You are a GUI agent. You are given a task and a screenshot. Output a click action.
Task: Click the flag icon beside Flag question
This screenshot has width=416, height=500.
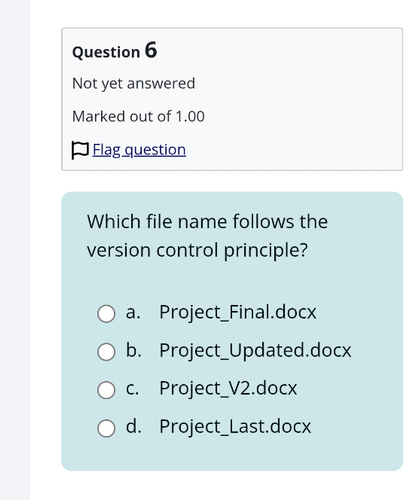pos(80,150)
